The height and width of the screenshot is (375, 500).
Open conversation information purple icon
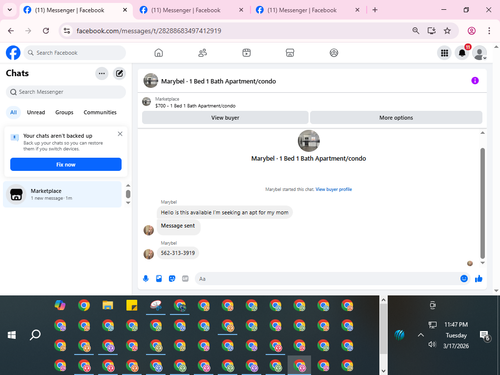pos(475,81)
